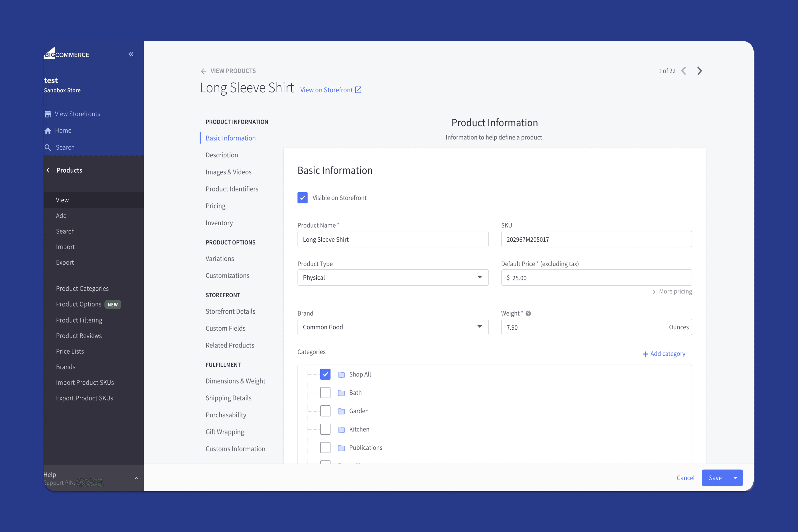Open the Save button dropdown arrow

coord(735,478)
